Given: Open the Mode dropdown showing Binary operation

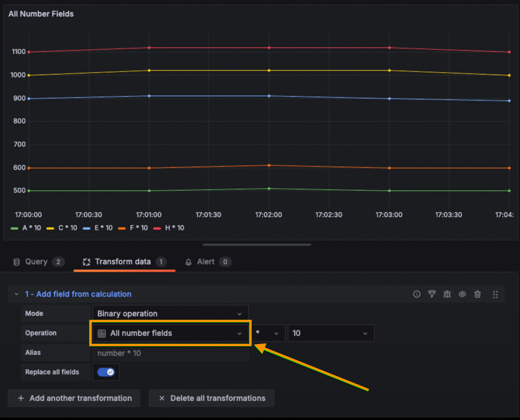Looking at the screenshot, I should tap(170, 314).
